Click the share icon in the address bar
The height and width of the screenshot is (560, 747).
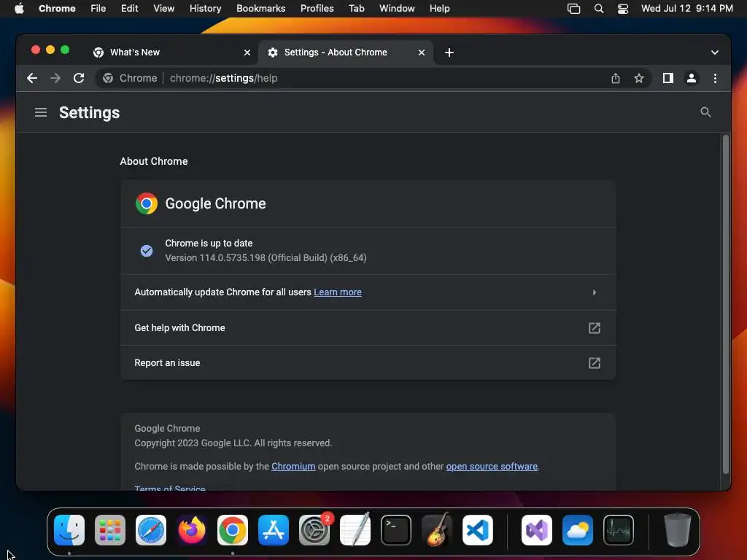(616, 78)
